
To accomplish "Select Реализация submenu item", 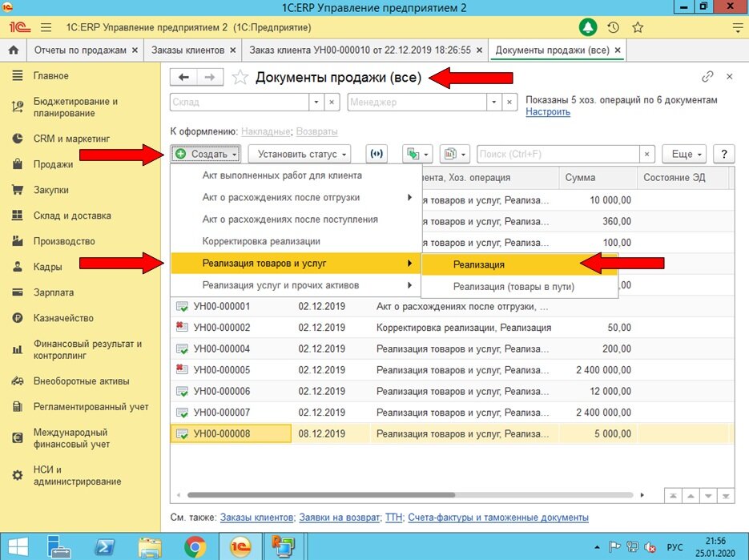I will pyautogui.click(x=520, y=264).
